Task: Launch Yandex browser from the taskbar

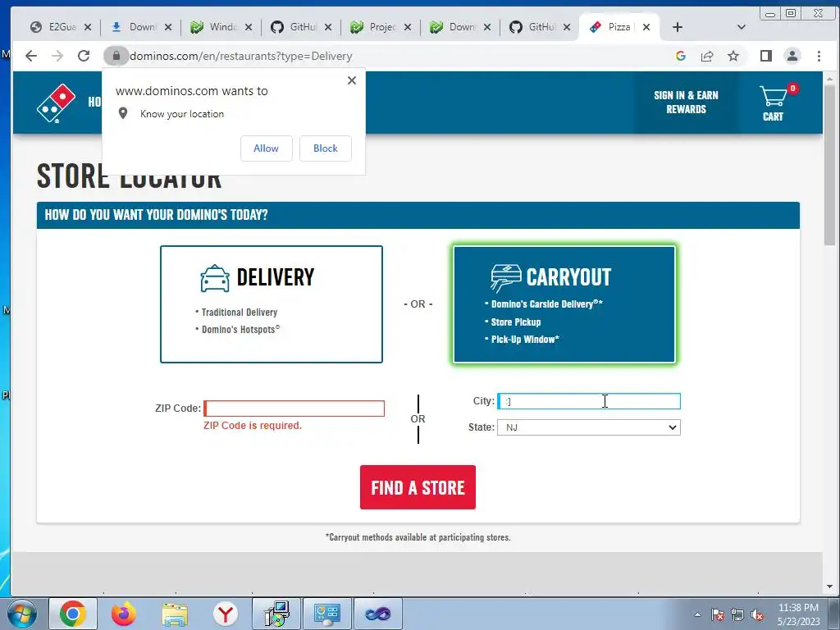Action: 226,614
